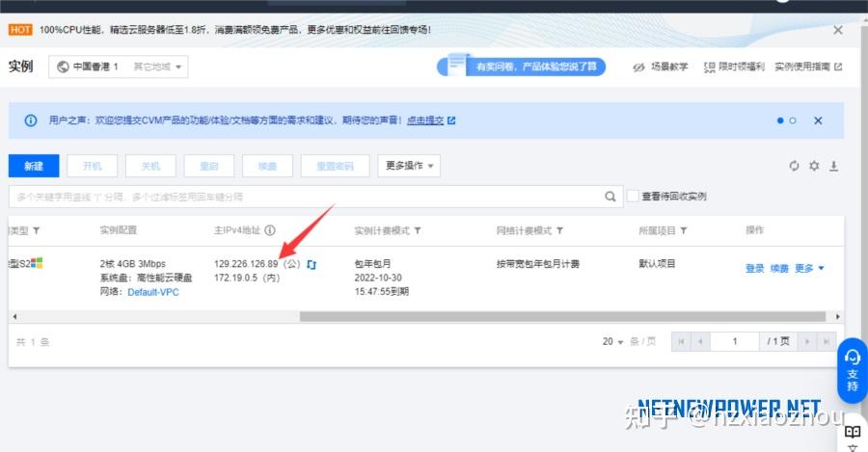Viewport: 868px width, 452px height.
Task: Open 限时领福利 offers
Action: click(x=734, y=66)
